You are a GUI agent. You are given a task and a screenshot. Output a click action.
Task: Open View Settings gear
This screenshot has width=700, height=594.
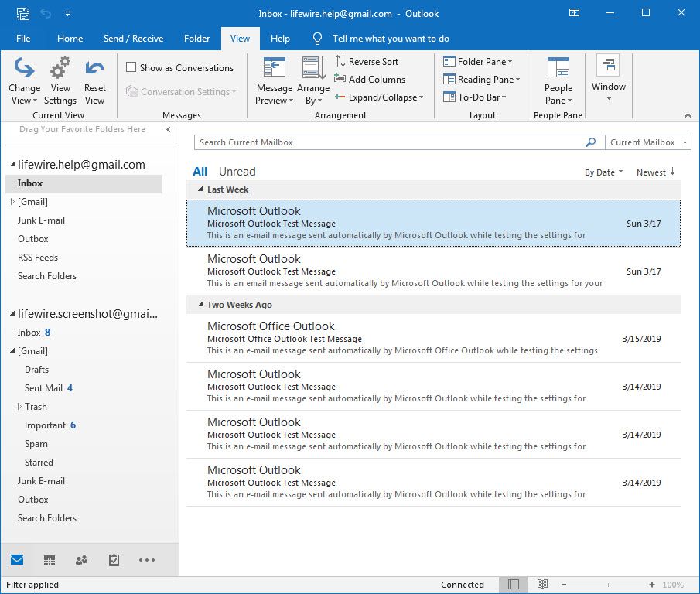[x=60, y=80]
